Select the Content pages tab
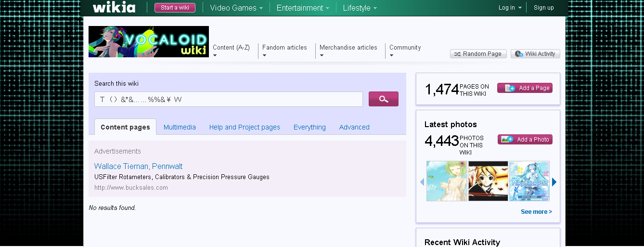This screenshot has height=247, width=644. (x=125, y=127)
